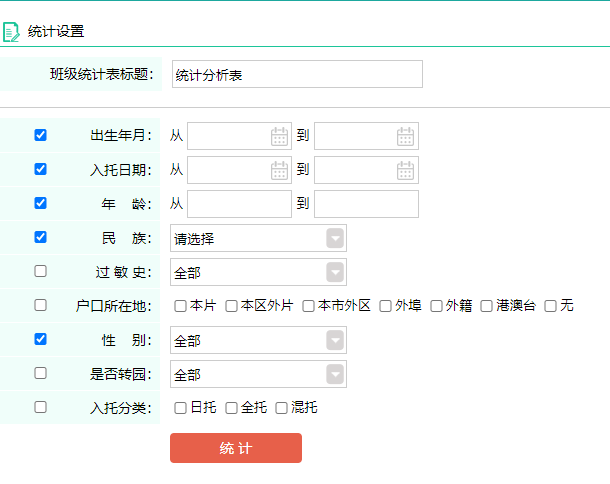Open the 性别 dropdown
The height and width of the screenshot is (484, 610).
[x=258, y=340]
